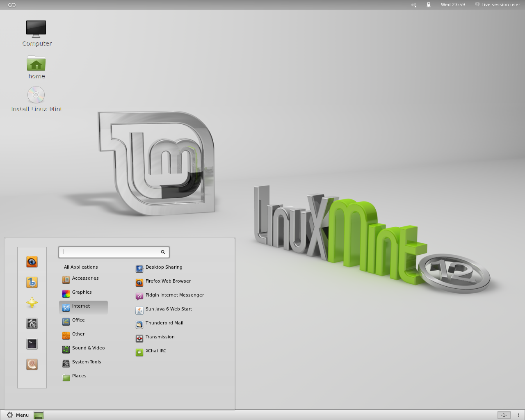525x420 pixels.
Task: Click the green show-desktop icon beside Menu
Action: click(x=39, y=415)
